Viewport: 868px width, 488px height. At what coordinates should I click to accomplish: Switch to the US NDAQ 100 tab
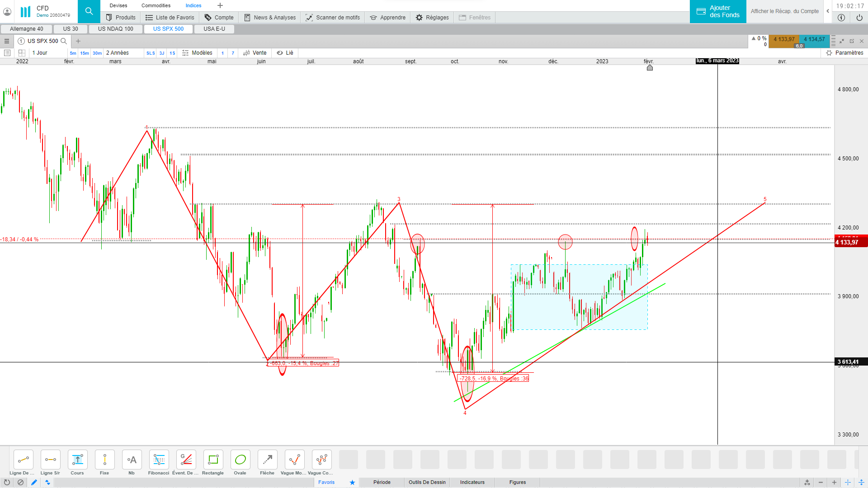tap(116, 29)
